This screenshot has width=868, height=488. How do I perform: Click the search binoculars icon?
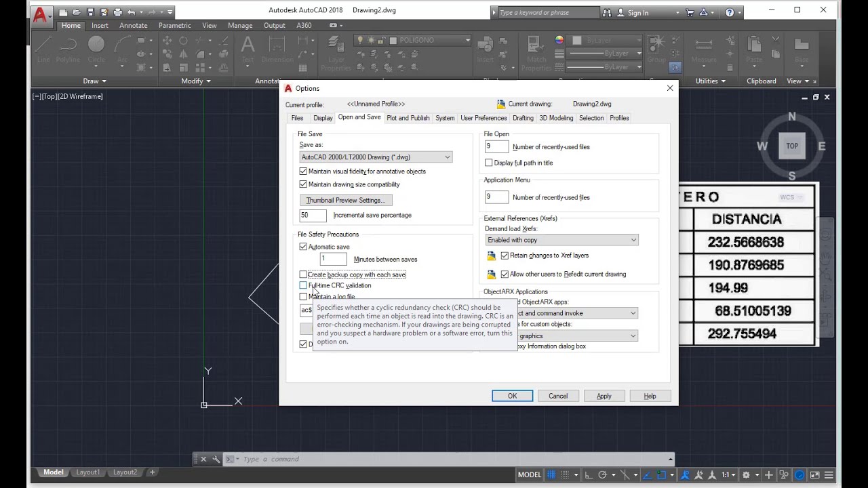click(x=607, y=12)
